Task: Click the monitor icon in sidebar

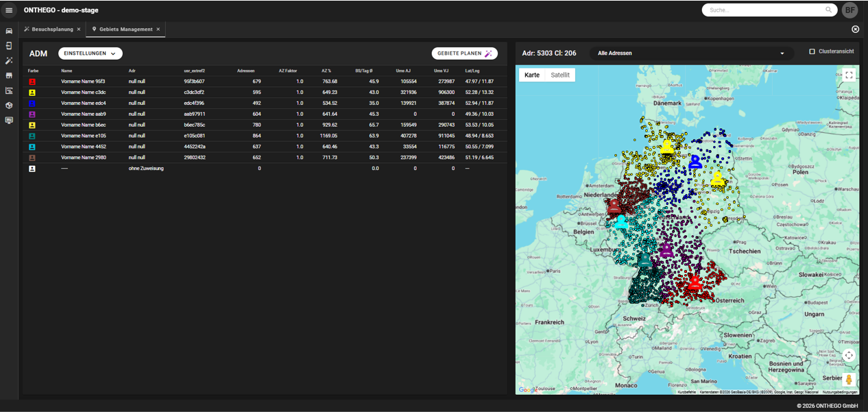Action: coord(9,121)
